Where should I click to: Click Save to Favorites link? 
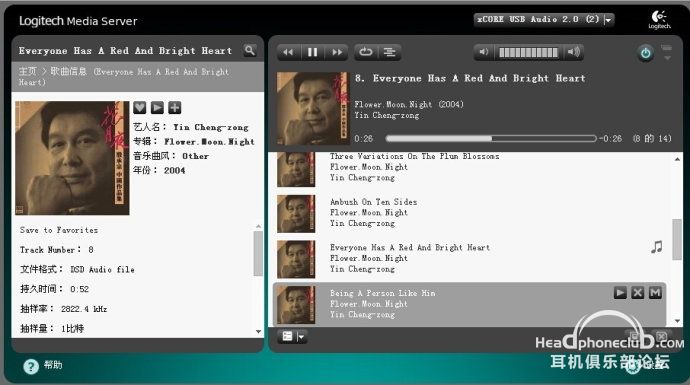click(59, 230)
